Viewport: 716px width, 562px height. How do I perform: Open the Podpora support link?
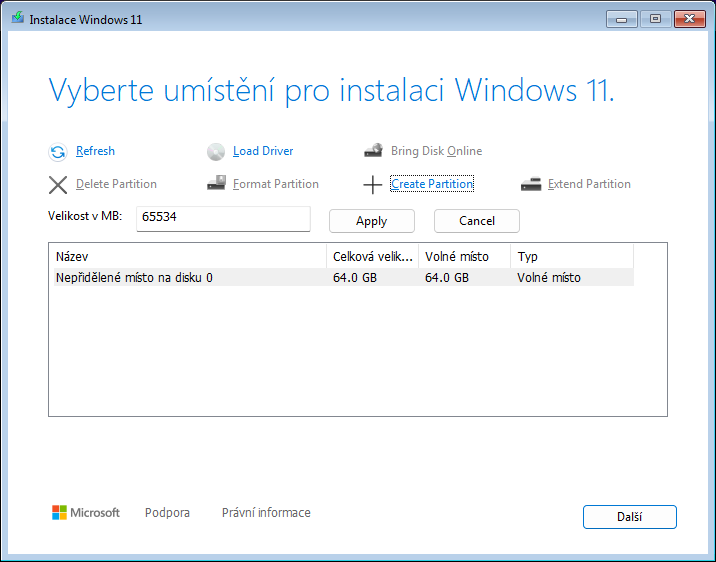point(167,513)
